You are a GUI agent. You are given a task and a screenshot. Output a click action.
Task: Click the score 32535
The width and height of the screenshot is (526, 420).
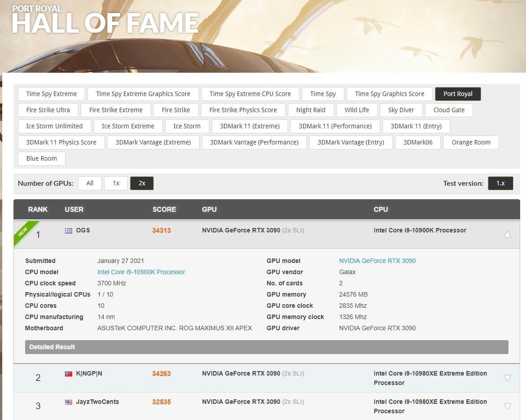click(x=161, y=402)
